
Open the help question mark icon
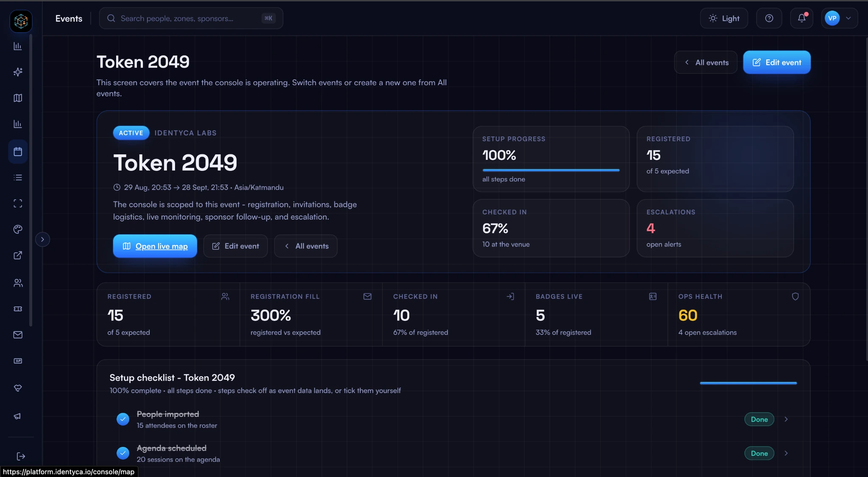[x=769, y=18]
